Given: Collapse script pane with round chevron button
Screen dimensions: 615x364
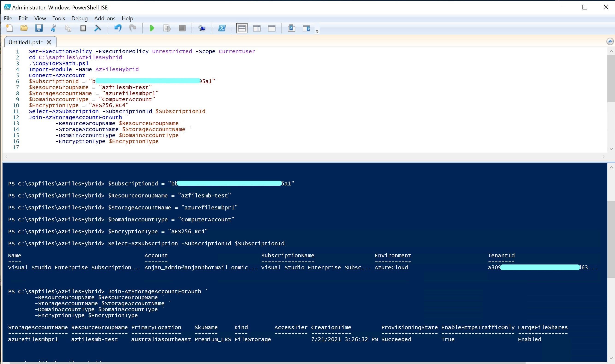Looking at the screenshot, I should 610,41.
